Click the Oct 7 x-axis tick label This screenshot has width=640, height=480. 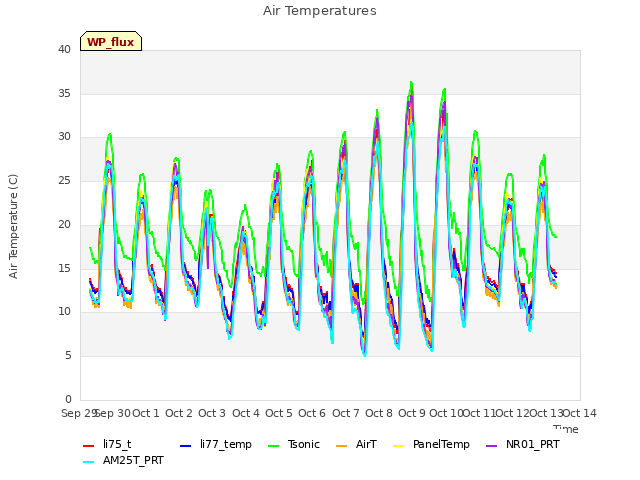[346, 413]
